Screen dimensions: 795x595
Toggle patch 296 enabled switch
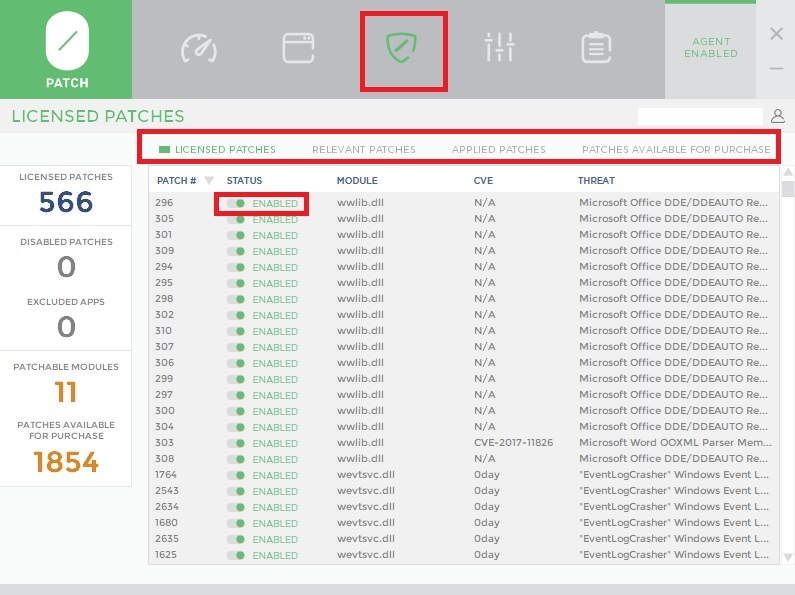[236, 203]
